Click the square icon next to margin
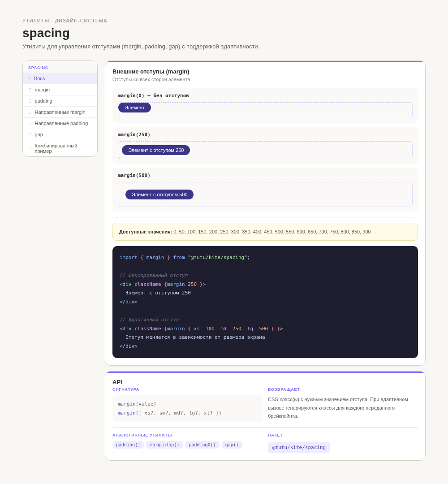 [x=30, y=90]
